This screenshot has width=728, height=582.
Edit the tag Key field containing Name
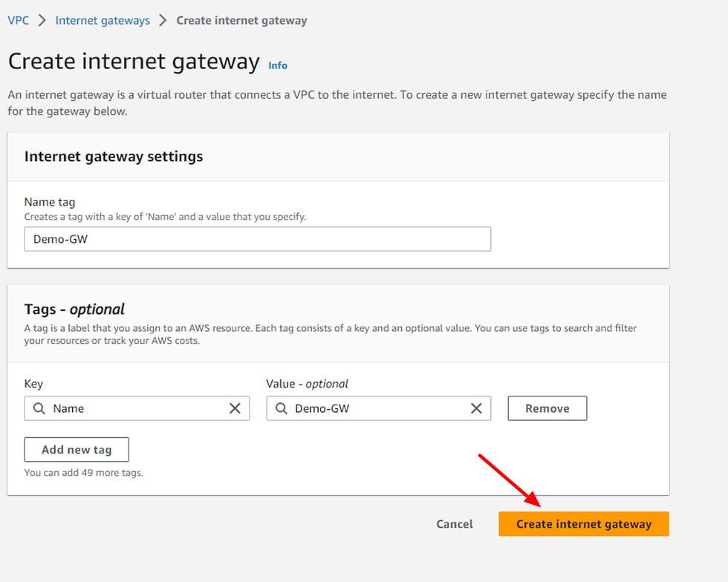137,408
